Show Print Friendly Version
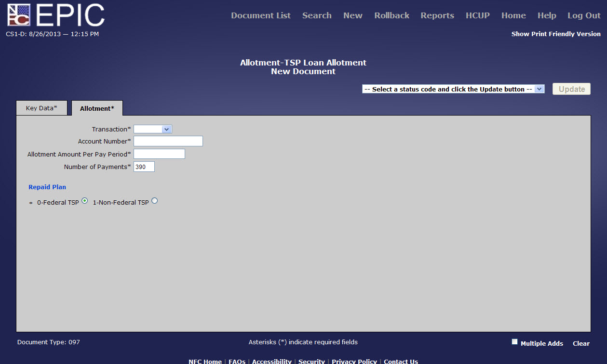The image size is (607, 364). [x=555, y=34]
